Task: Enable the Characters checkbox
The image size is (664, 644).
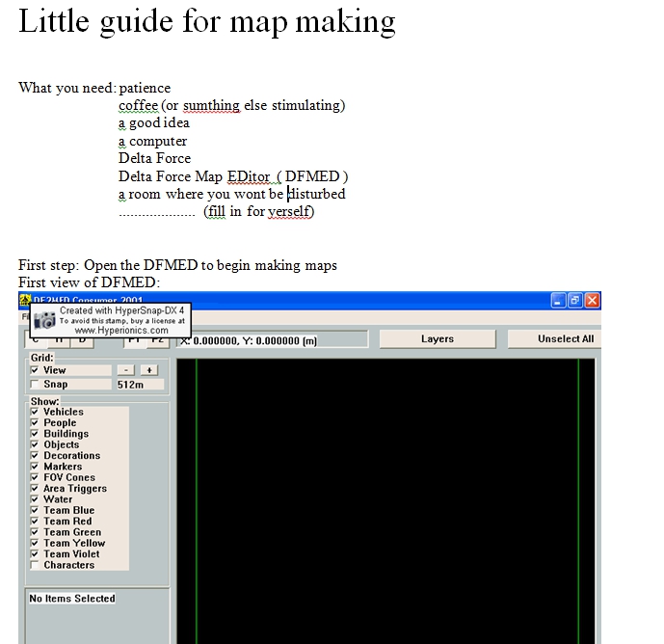Action: click(x=35, y=565)
